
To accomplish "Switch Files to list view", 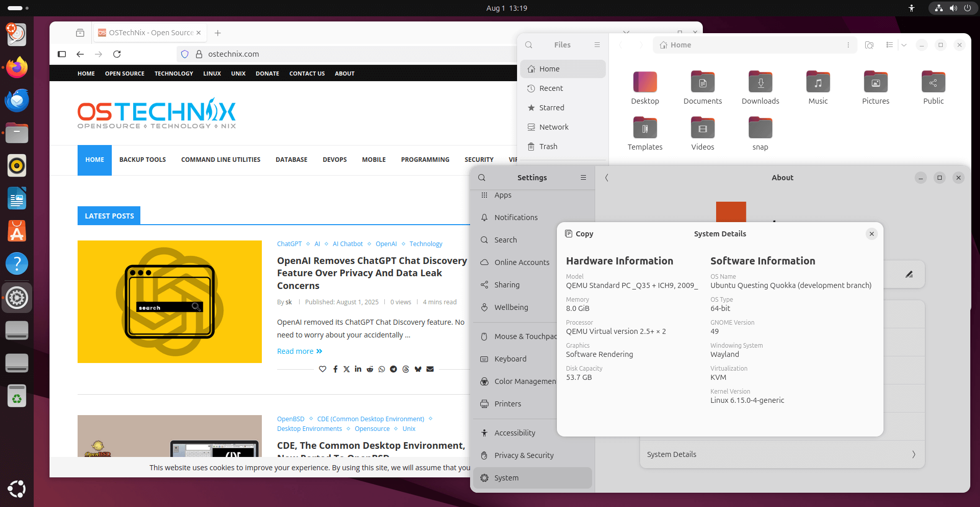I will [889, 45].
